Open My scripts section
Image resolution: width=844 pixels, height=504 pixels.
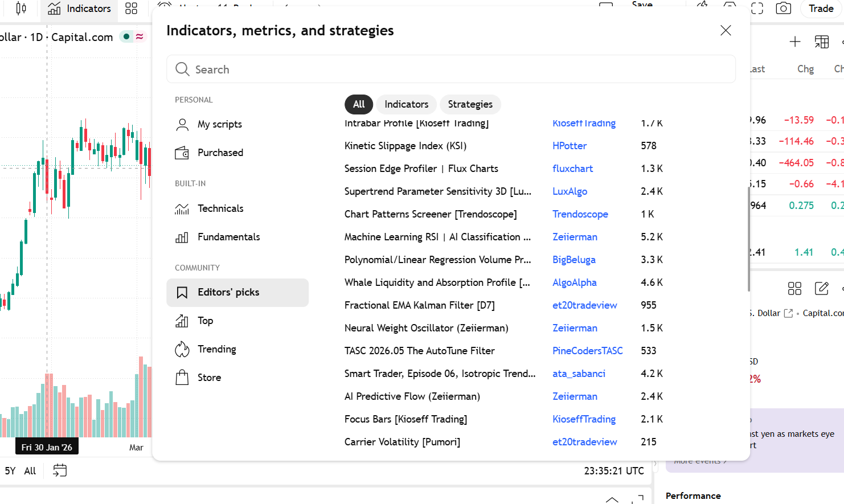coord(237,124)
